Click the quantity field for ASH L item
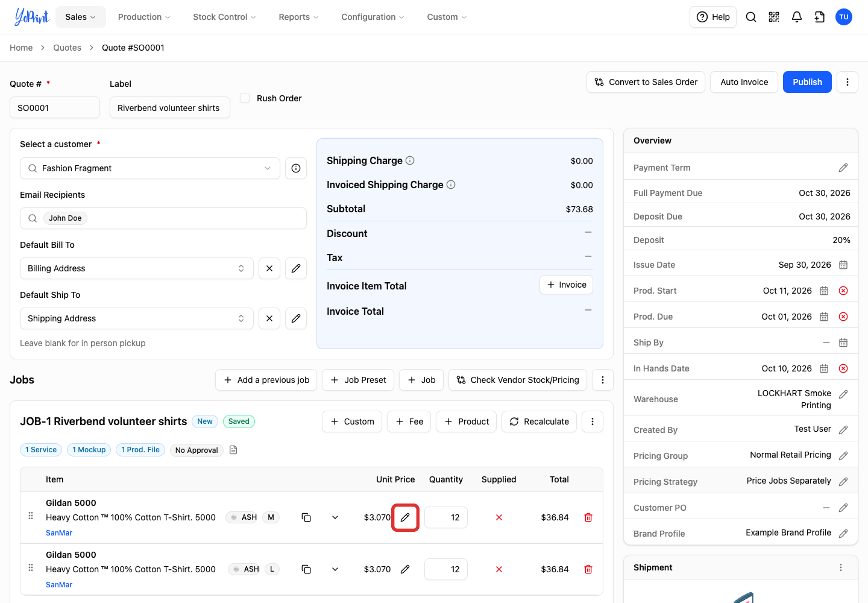Screen dimensions: 868x603 pos(446,569)
